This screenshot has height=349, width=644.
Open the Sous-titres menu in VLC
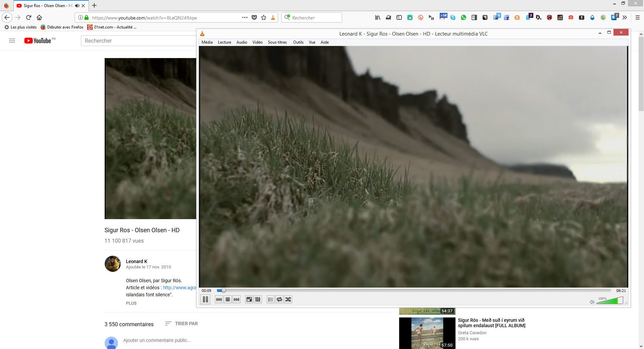pos(277,42)
